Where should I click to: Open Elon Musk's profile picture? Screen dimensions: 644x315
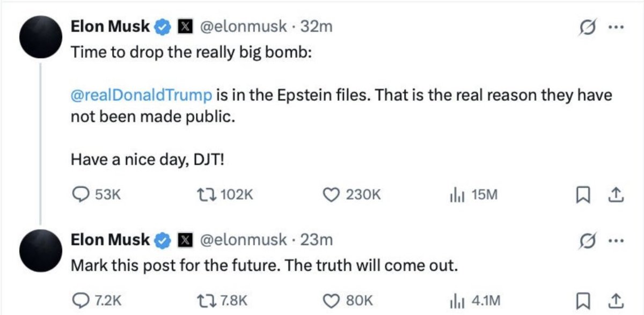coord(41,32)
